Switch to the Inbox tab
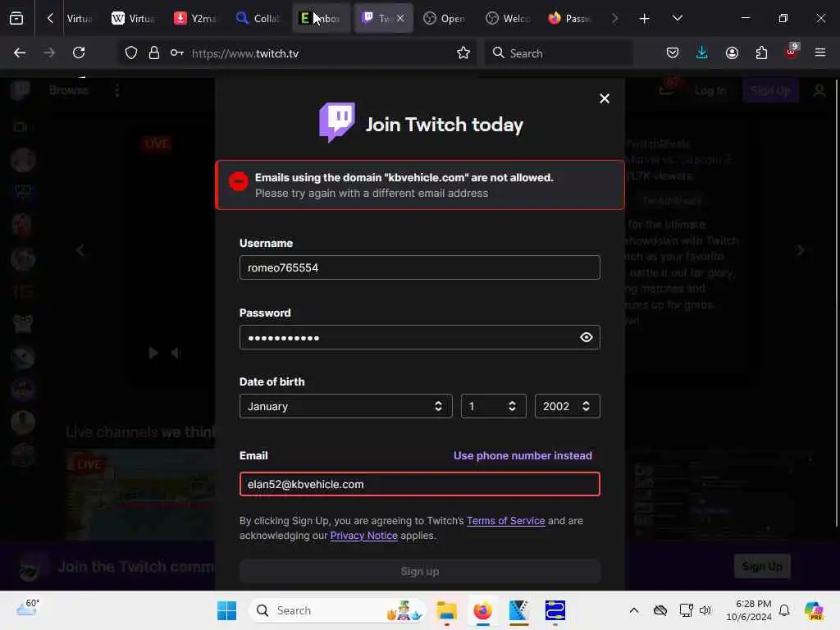 321,19
